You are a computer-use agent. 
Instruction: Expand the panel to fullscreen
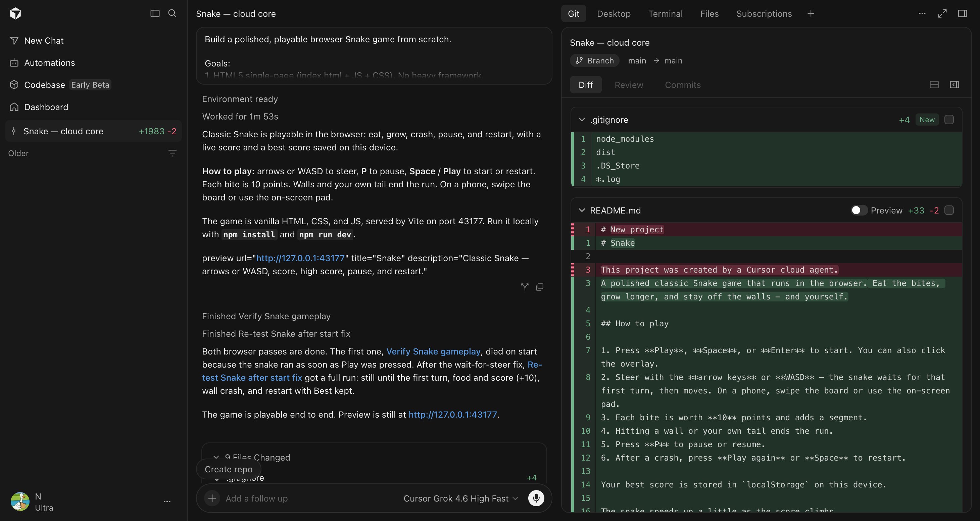(942, 13)
